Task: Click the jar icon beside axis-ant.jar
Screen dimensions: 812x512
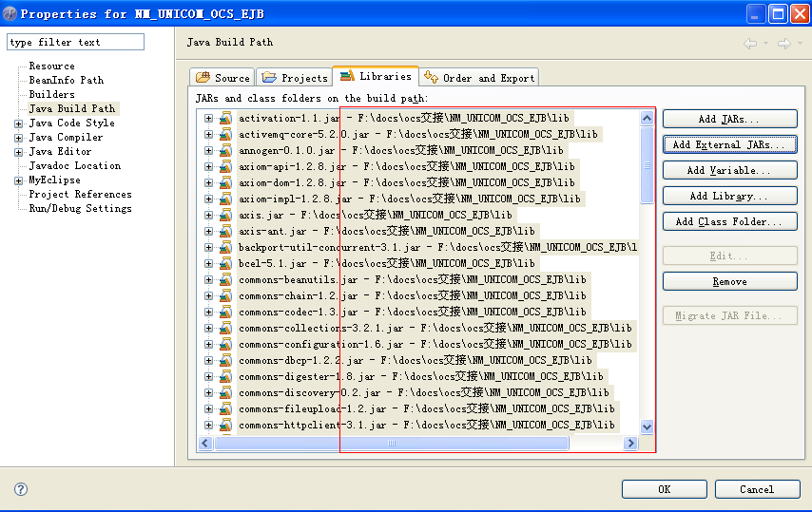Action: (x=225, y=231)
